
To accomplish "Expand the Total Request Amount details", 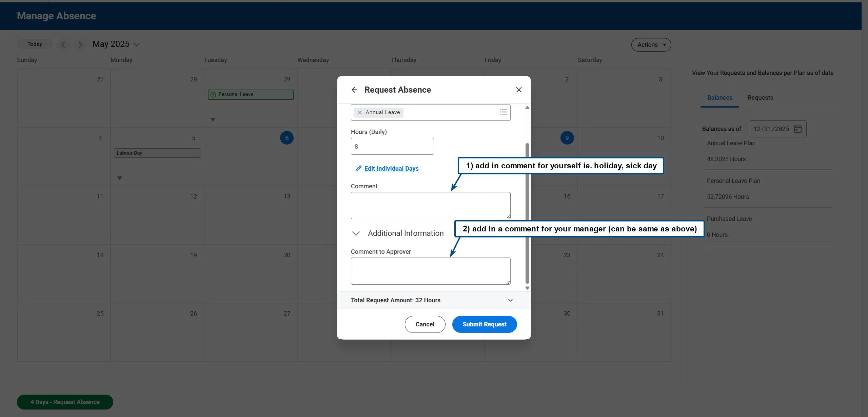I will coord(510,300).
